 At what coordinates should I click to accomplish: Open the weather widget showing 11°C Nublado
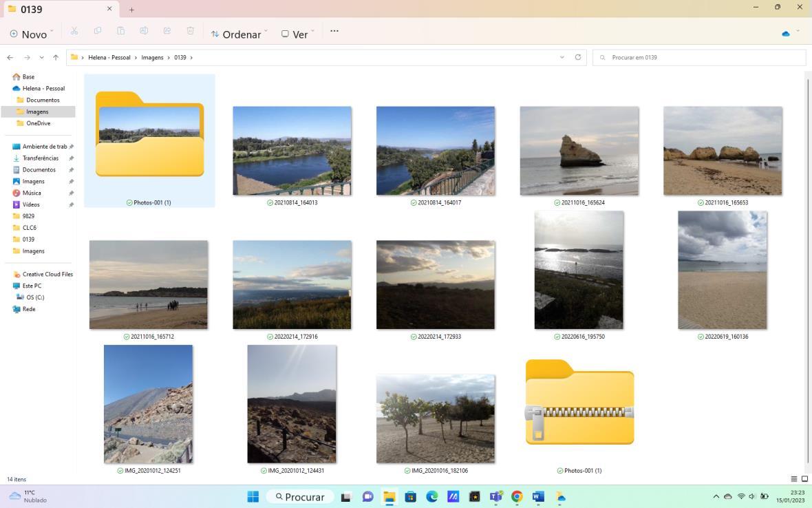[x=28, y=496]
